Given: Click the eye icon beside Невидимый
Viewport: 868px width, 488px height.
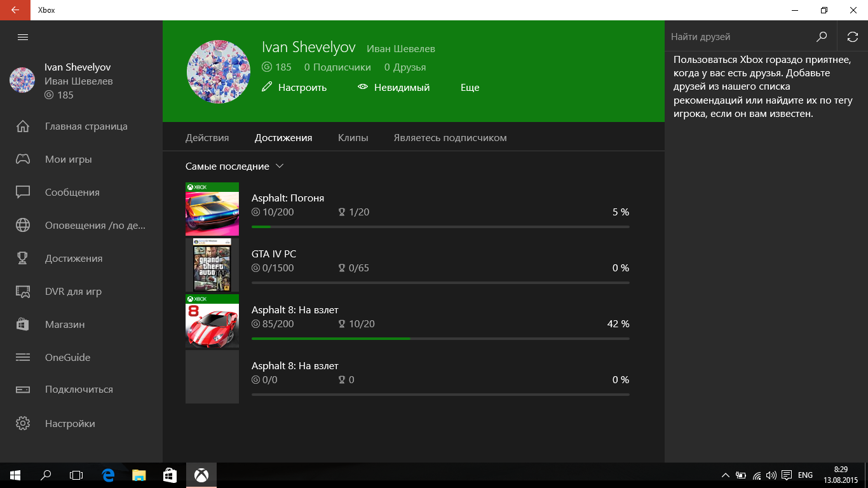Looking at the screenshot, I should click(x=363, y=87).
